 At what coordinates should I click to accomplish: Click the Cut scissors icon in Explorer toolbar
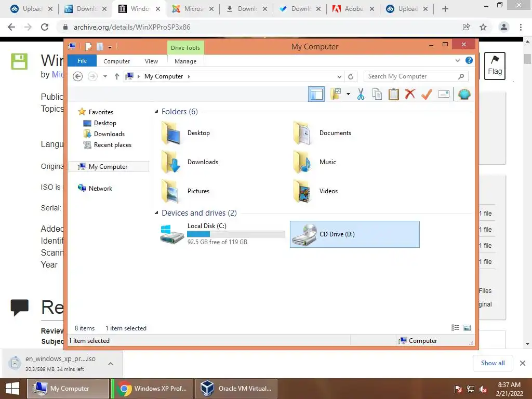361,94
